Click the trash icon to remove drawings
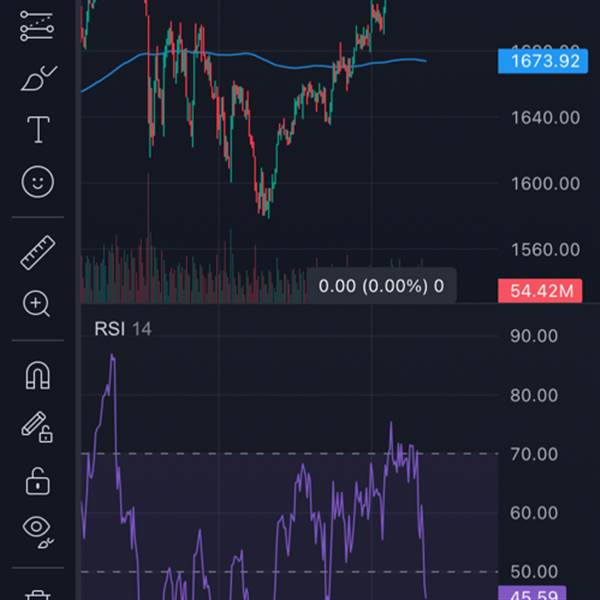The height and width of the screenshot is (600, 600). 38,595
